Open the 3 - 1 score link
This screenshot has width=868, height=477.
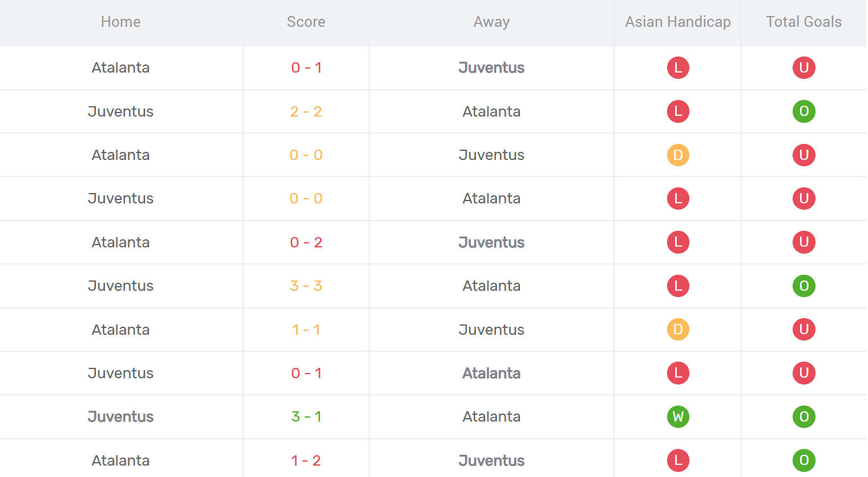coord(306,416)
